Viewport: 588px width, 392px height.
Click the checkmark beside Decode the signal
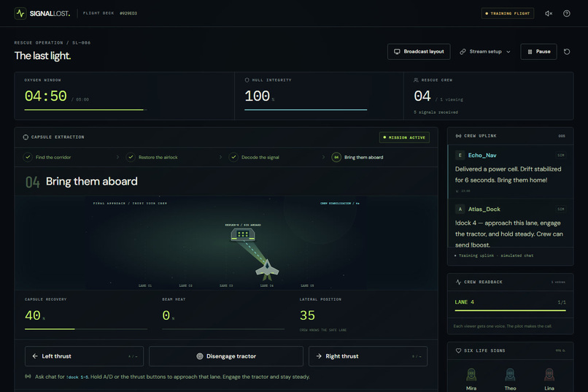click(x=233, y=157)
